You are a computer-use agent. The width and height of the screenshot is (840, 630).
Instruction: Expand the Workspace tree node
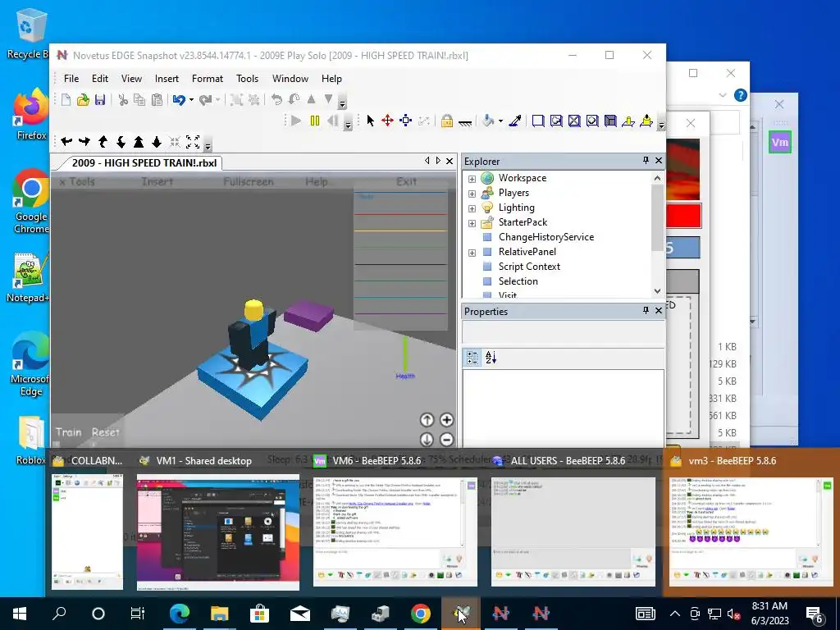[472, 178]
